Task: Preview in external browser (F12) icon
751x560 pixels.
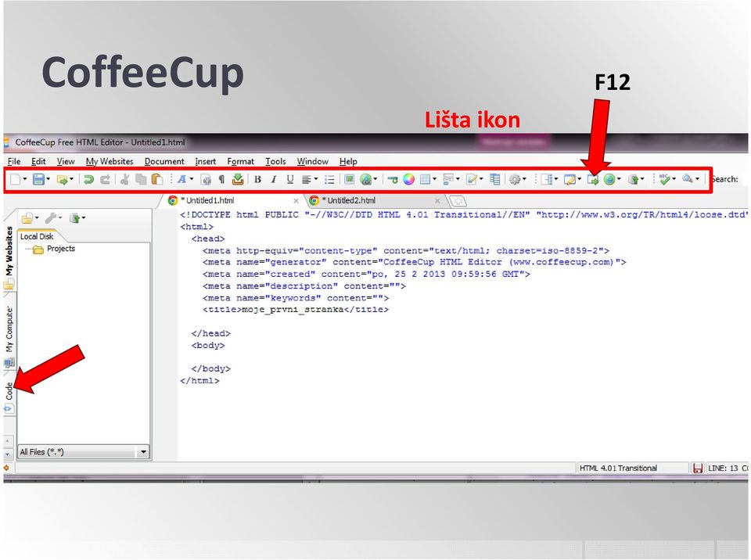Action: pyautogui.click(x=593, y=180)
